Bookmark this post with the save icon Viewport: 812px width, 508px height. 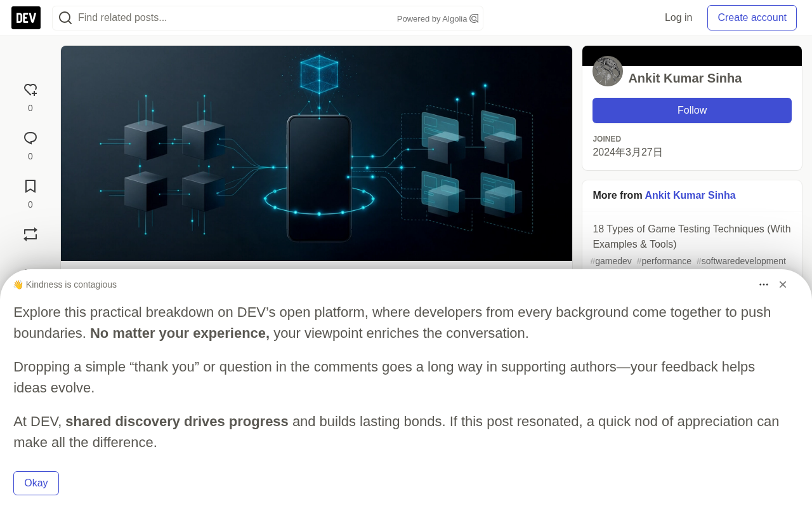point(30,187)
